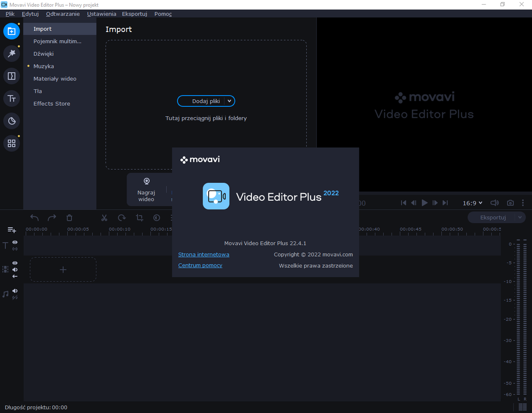532x413 pixels.
Task: Open Centrum pomocy link
Action: coord(200,265)
